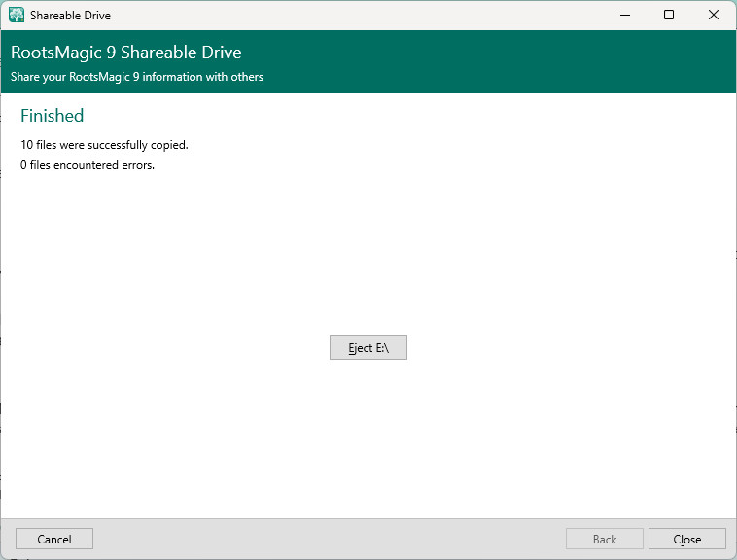The image size is (737, 560).
Task: Select the "0 files encountered errors" message
Action: (88, 165)
